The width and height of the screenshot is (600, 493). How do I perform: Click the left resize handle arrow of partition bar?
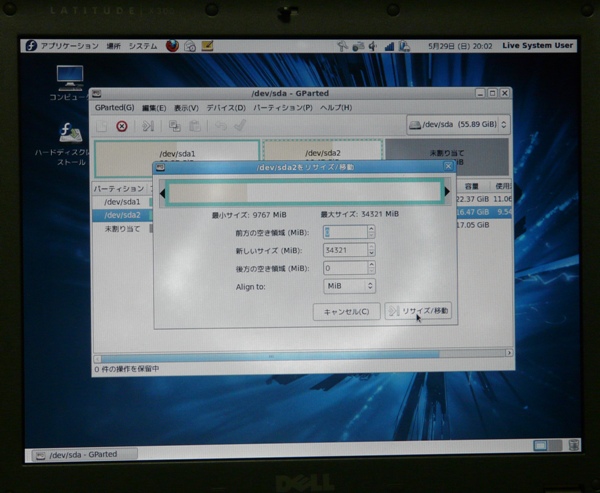pos(162,192)
